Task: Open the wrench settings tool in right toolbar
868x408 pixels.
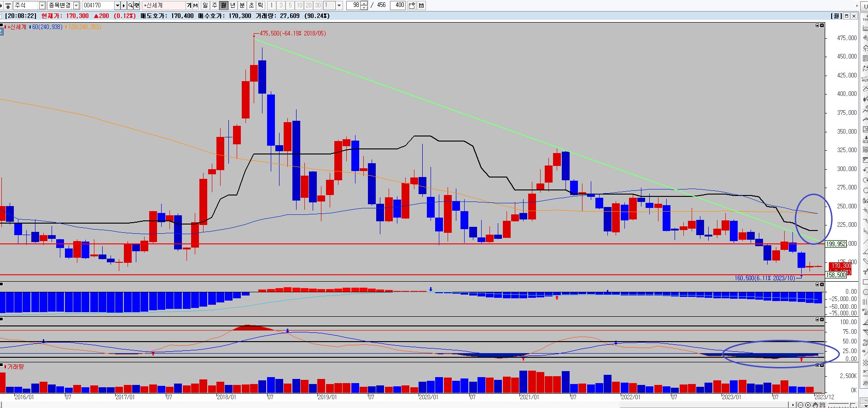Action: click(x=865, y=39)
